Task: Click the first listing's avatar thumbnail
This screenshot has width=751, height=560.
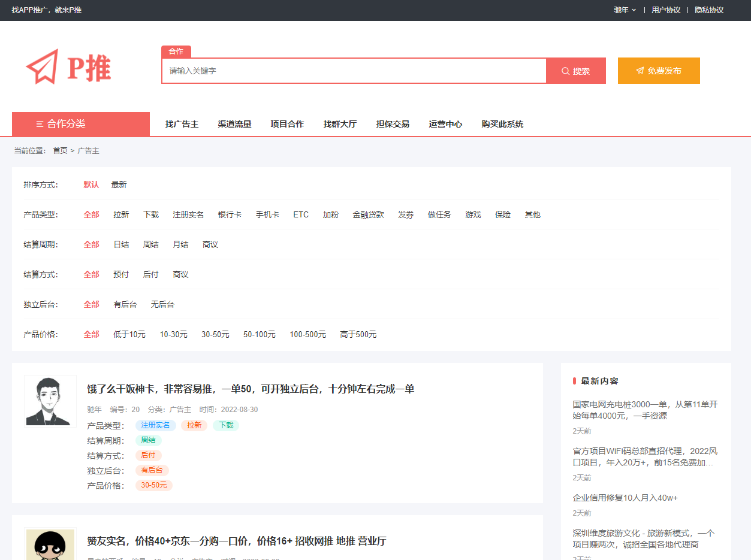Action: tap(50, 401)
